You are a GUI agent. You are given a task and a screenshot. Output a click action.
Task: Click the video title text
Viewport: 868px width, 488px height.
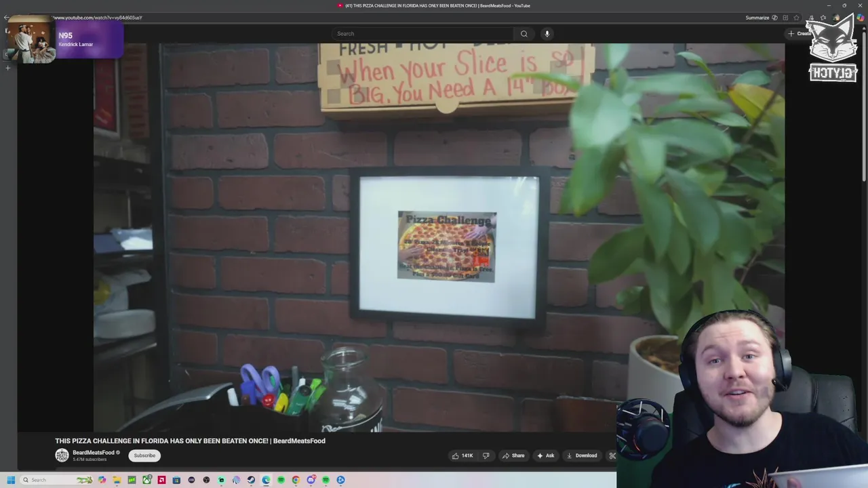pyautogui.click(x=190, y=441)
